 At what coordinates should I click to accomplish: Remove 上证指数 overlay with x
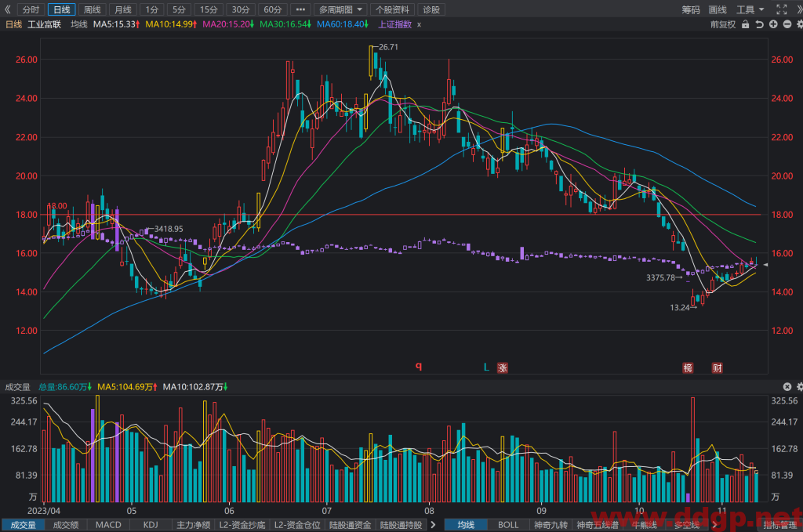click(x=419, y=24)
